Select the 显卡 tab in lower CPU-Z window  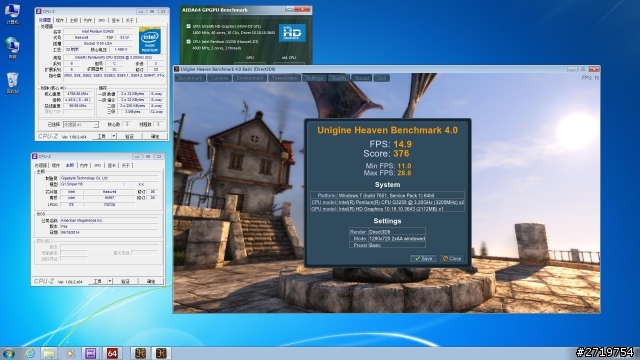tap(111, 165)
